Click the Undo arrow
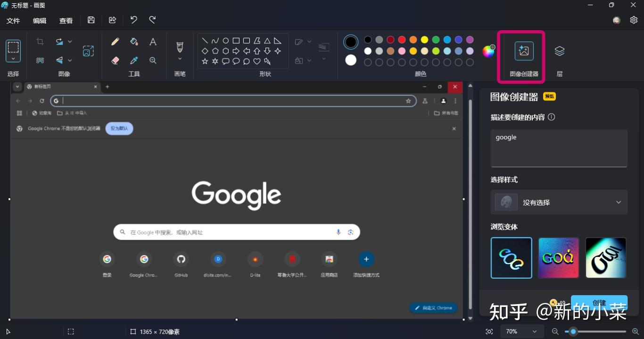Viewport: 644px width, 339px height. [133, 20]
